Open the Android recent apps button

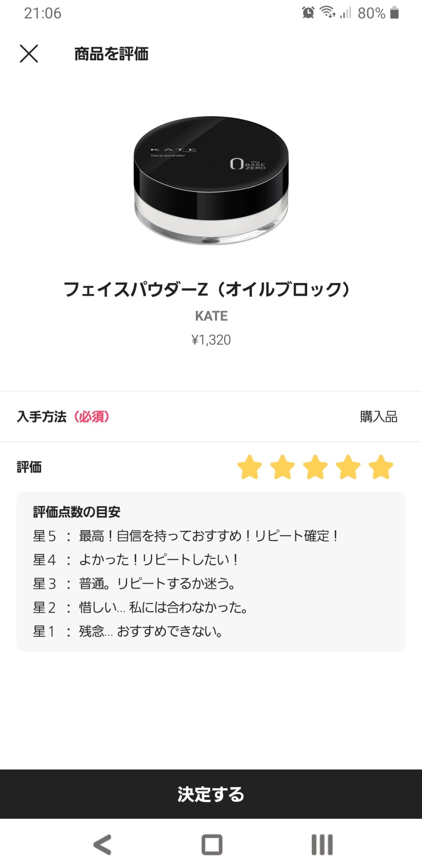[x=322, y=845]
